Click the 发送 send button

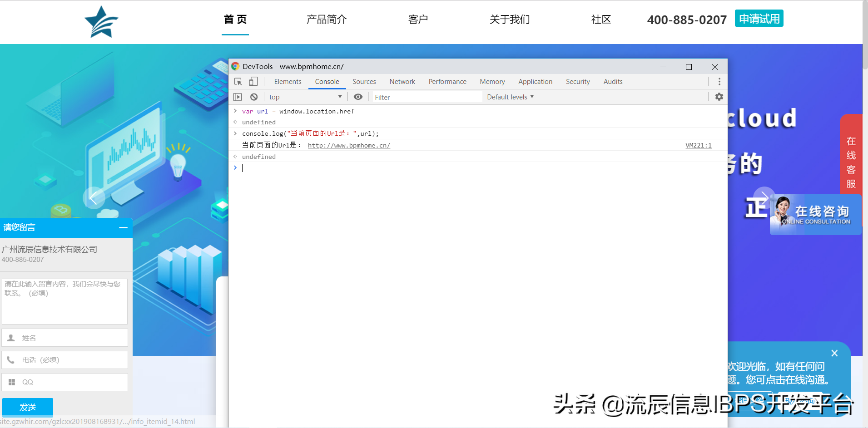tap(28, 407)
